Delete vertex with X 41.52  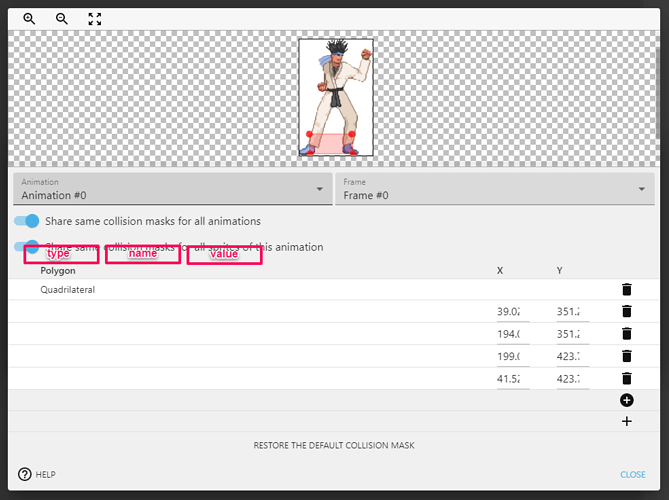tap(626, 378)
